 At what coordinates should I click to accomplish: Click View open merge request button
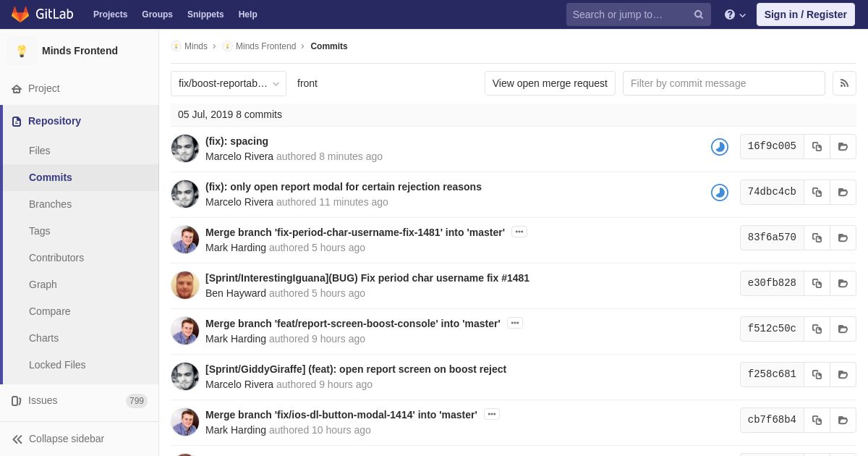pos(550,83)
